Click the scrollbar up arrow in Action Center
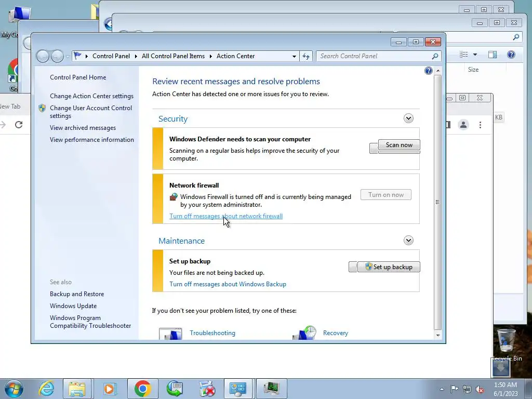This screenshot has width=532, height=399. tap(437, 71)
